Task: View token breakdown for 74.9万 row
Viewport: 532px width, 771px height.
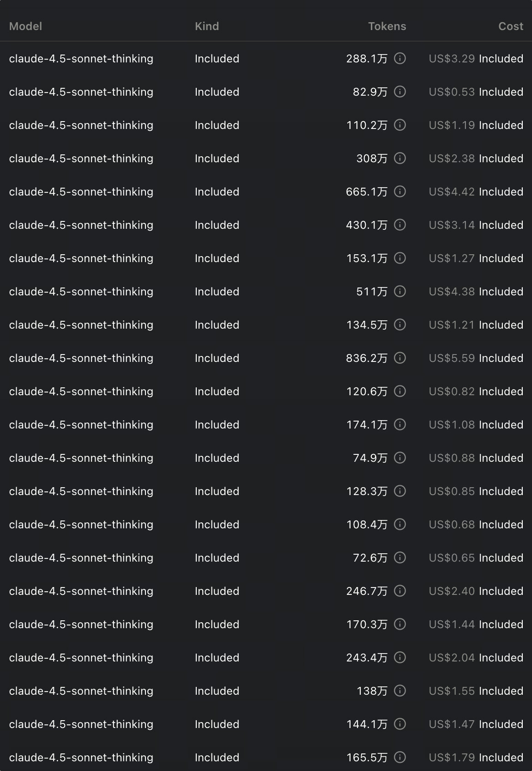Action: [x=400, y=458]
